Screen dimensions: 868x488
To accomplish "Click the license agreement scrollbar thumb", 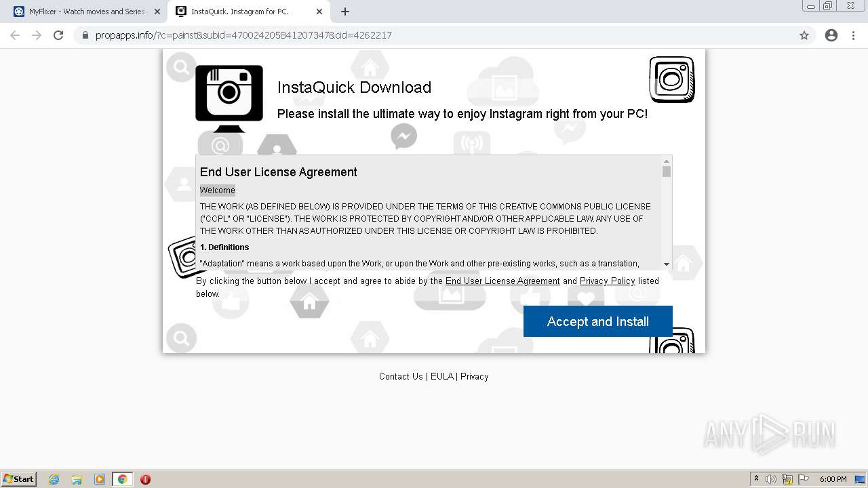I will 667,171.
